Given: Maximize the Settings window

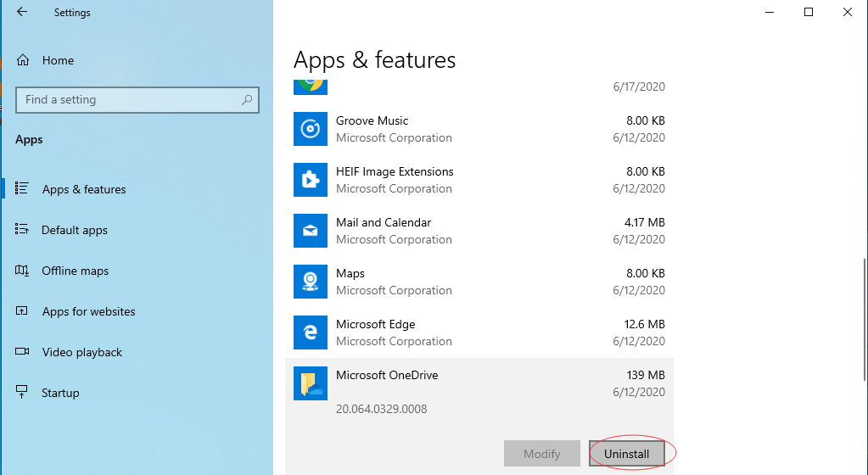Looking at the screenshot, I should tap(809, 12).
